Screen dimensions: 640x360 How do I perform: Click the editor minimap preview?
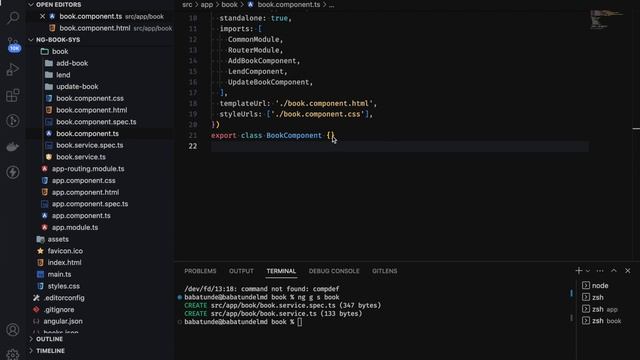click(607, 19)
